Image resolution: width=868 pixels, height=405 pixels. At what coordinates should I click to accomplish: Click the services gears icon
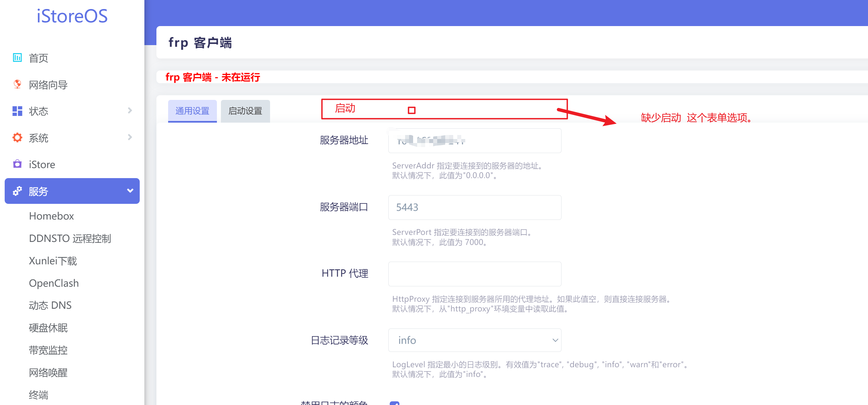[x=17, y=191]
